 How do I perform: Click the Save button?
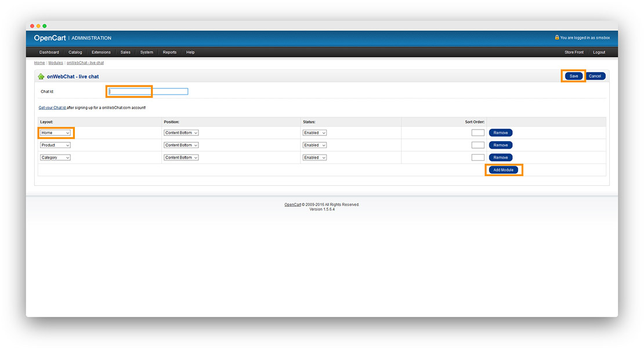point(573,76)
